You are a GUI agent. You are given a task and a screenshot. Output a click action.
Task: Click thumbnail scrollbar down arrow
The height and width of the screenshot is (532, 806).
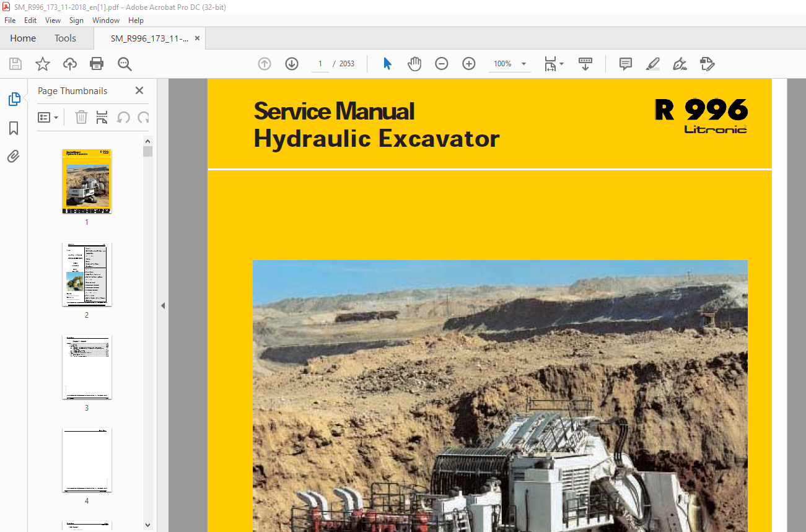point(147,525)
